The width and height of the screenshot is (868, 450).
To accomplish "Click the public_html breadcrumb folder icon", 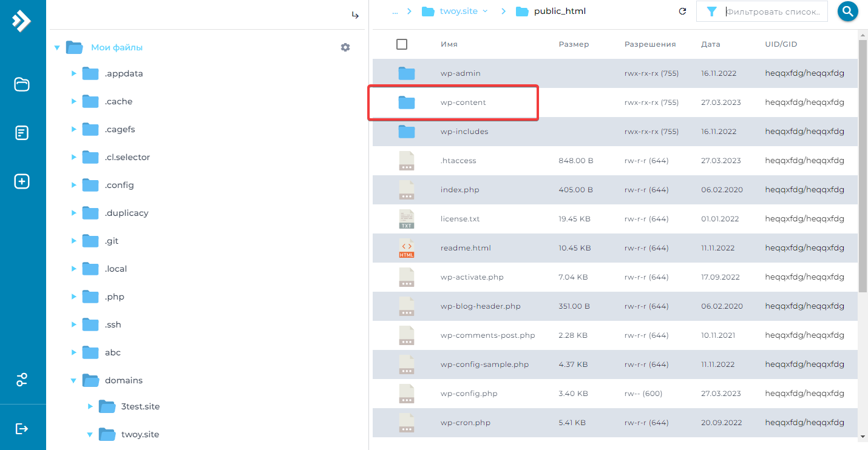I will coord(522,12).
